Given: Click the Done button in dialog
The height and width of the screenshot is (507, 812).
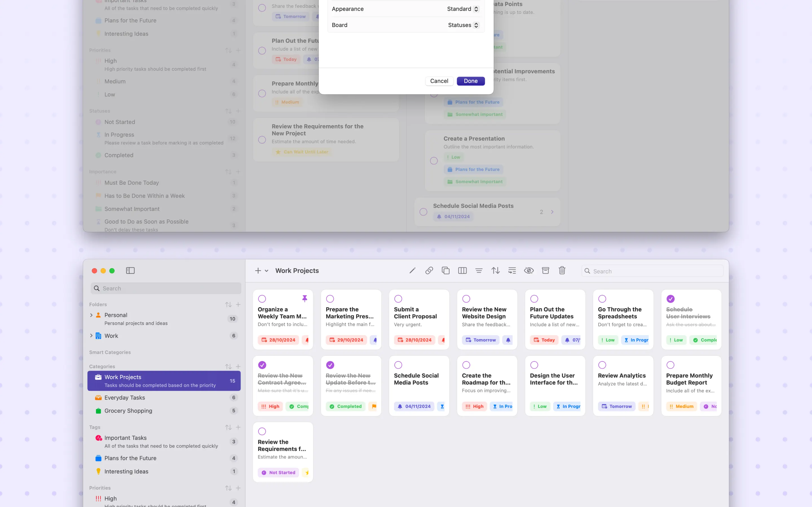Looking at the screenshot, I should point(470,81).
